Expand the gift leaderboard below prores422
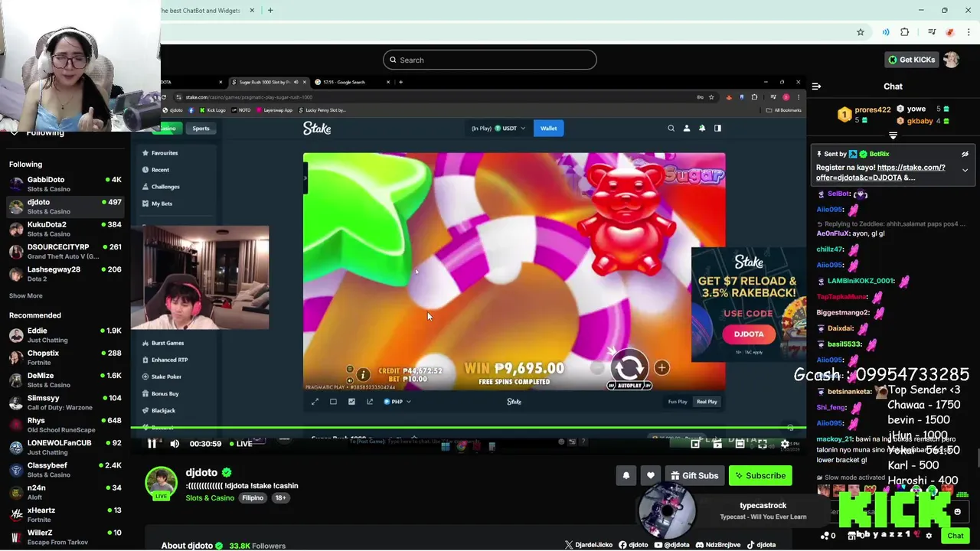This screenshot has width=980, height=551. click(x=893, y=135)
